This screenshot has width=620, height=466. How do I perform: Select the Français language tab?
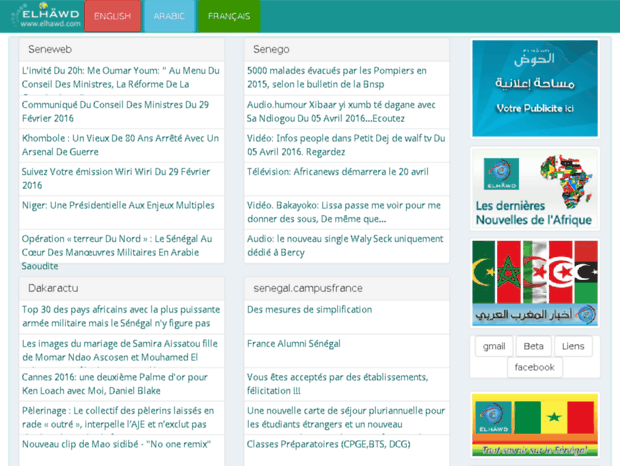[x=229, y=16]
